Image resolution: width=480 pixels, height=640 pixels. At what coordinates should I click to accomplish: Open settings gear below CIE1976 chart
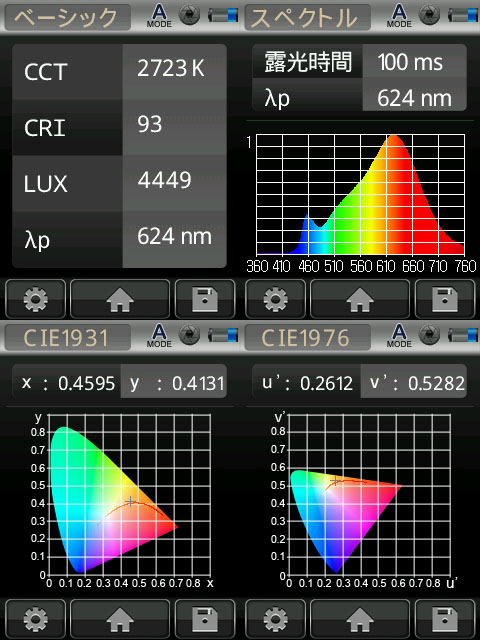pos(276,618)
